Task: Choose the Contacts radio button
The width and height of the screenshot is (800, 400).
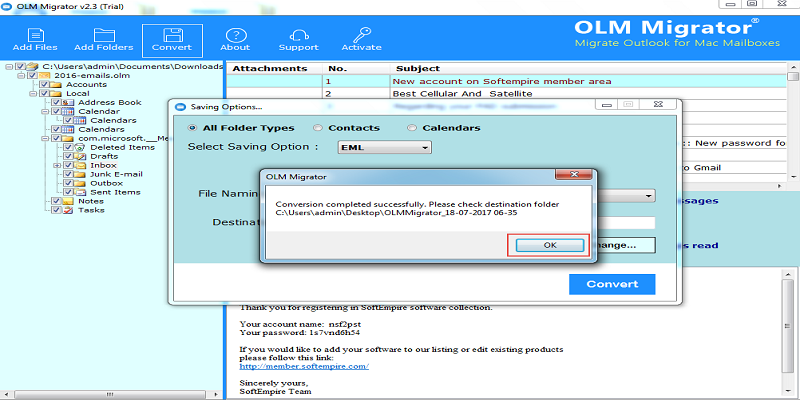Action: 318,128
